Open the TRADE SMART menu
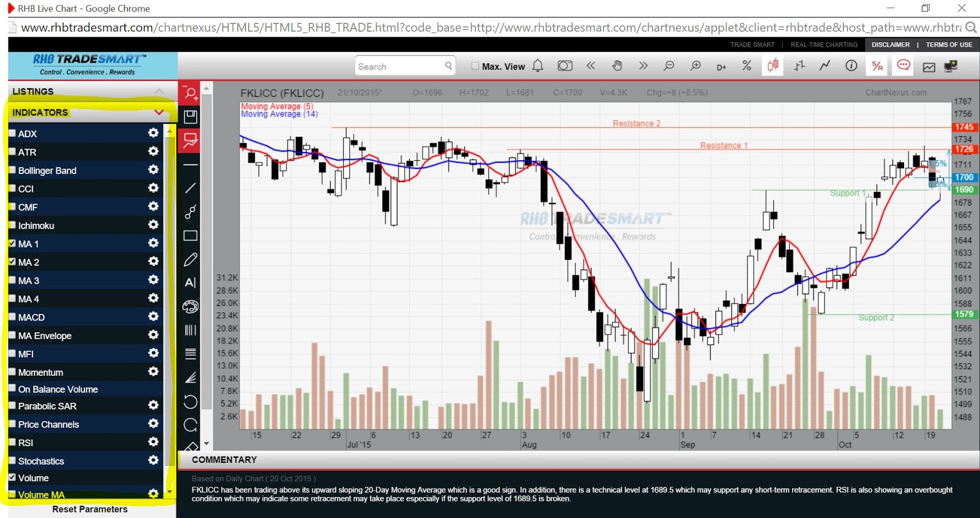The image size is (980, 518). click(752, 45)
